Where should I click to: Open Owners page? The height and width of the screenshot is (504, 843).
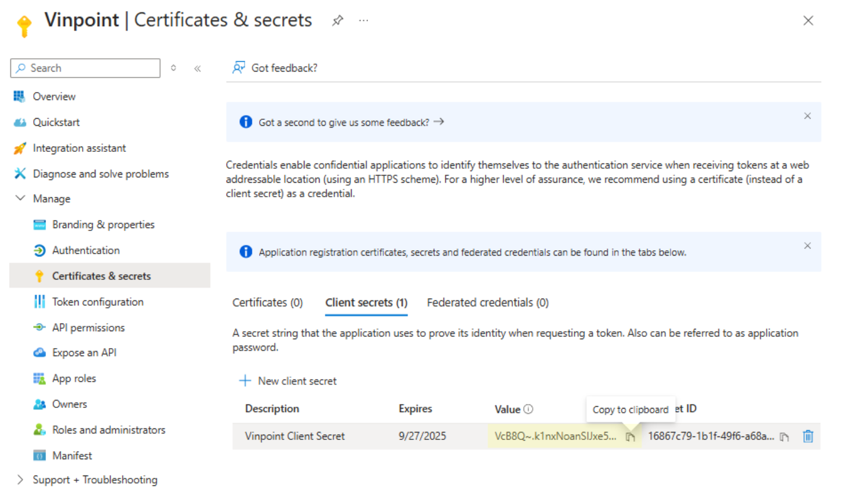point(69,404)
